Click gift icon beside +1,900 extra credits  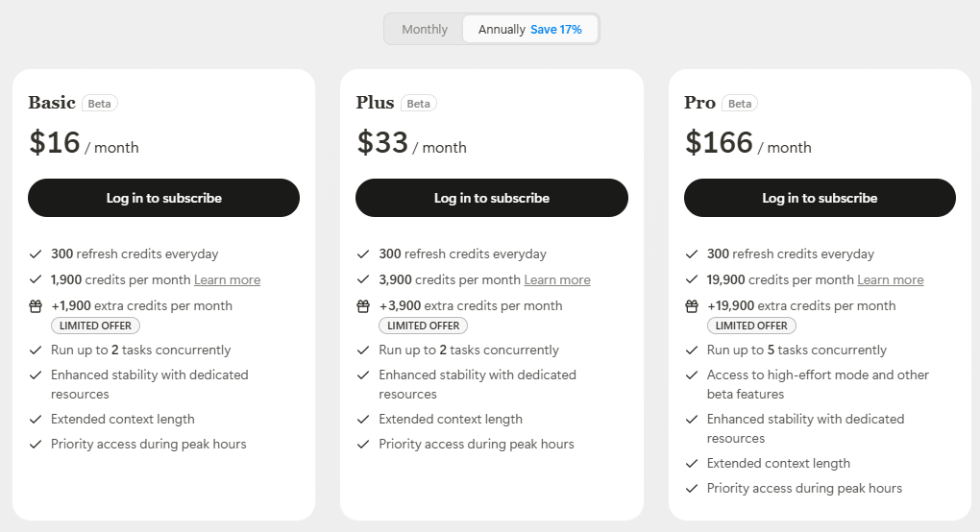(36, 306)
